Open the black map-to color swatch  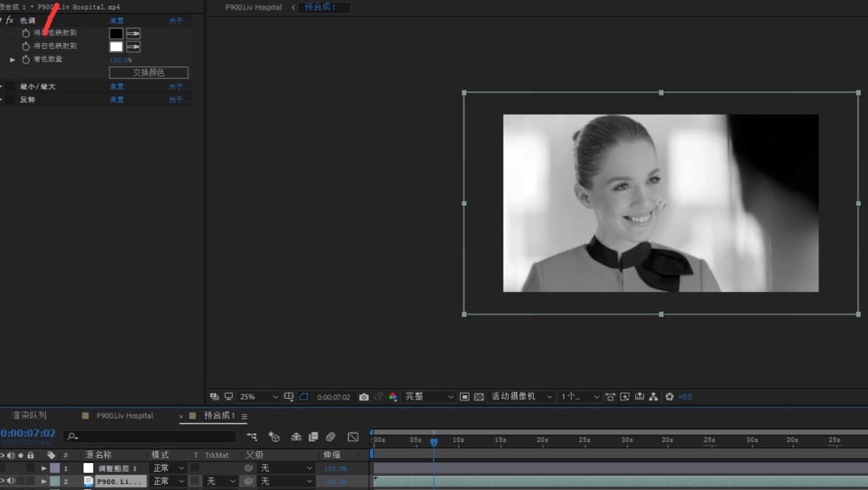click(115, 33)
